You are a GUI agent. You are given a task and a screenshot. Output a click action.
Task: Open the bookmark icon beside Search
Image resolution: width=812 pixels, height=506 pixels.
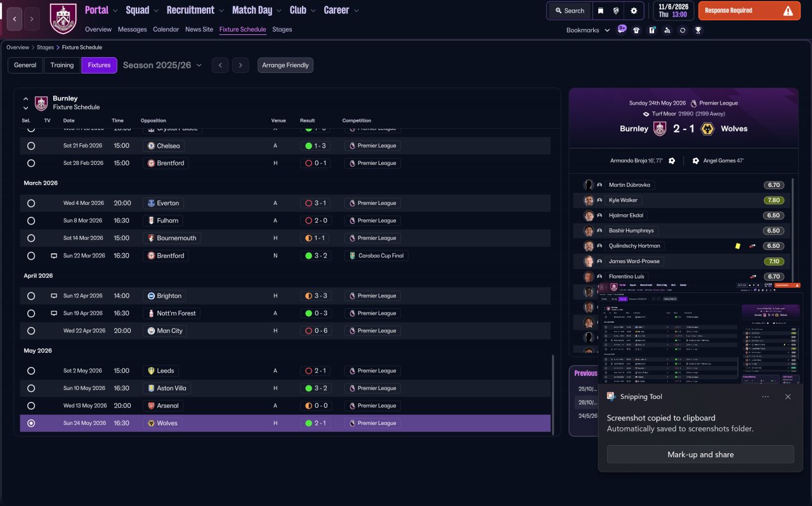pos(600,11)
